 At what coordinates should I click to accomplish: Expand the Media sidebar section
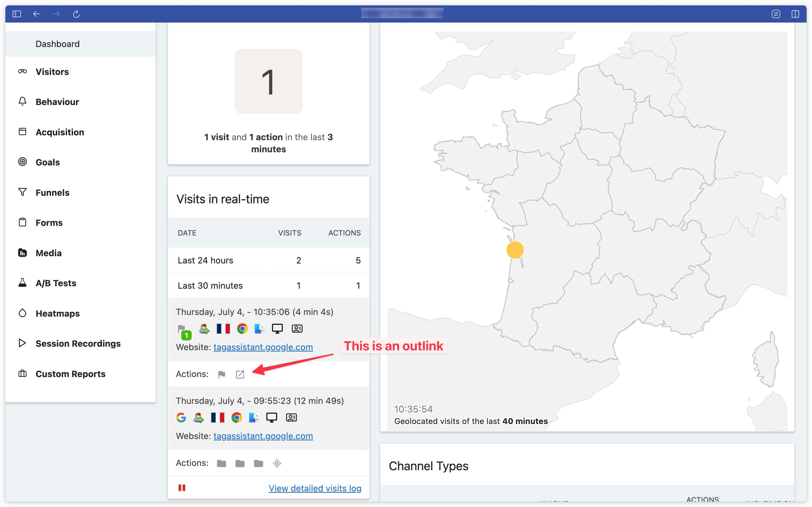(x=48, y=253)
